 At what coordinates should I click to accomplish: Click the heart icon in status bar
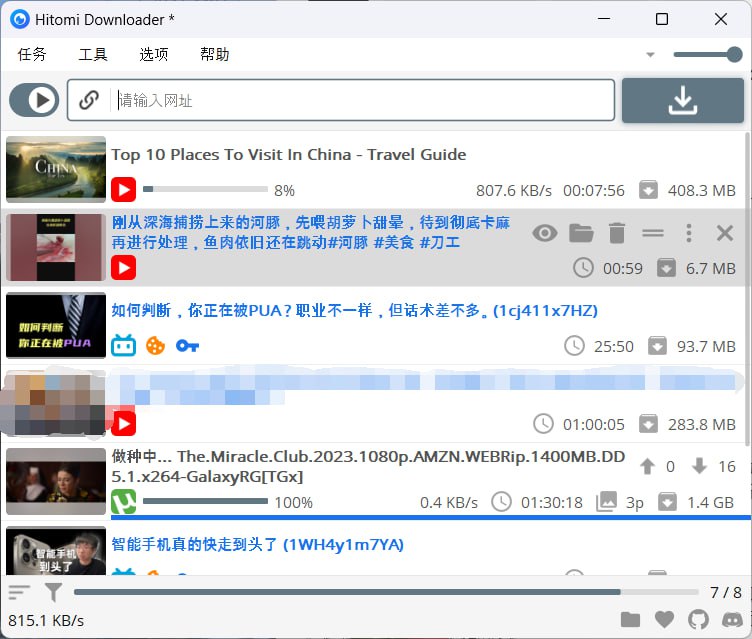[664, 620]
